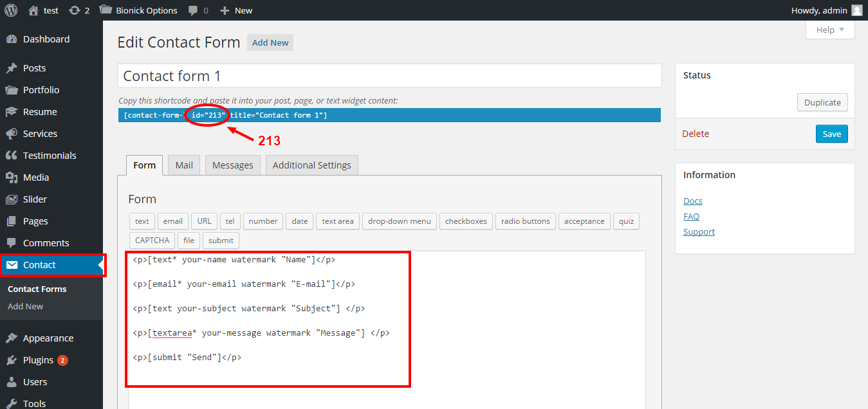Click the Media icon in sidebar

tap(12, 177)
